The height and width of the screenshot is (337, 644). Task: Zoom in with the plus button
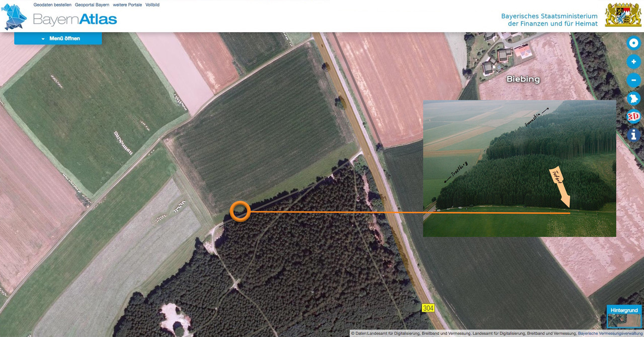click(x=633, y=62)
